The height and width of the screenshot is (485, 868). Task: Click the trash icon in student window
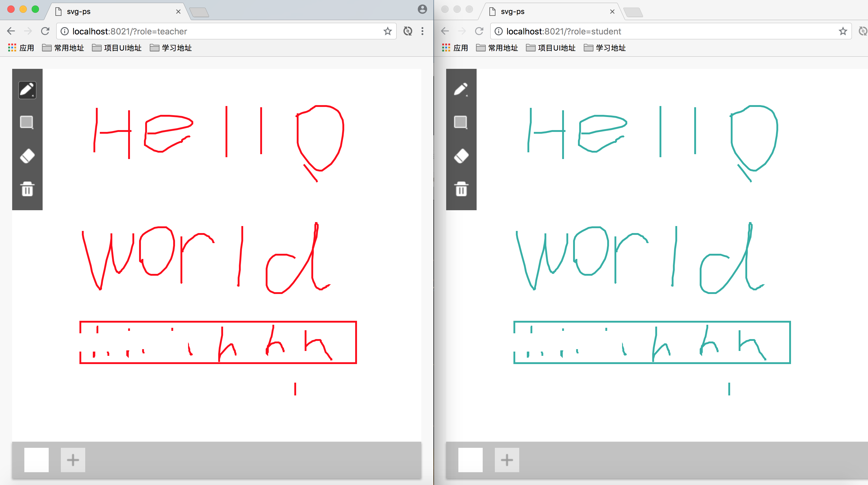[x=461, y=189]
